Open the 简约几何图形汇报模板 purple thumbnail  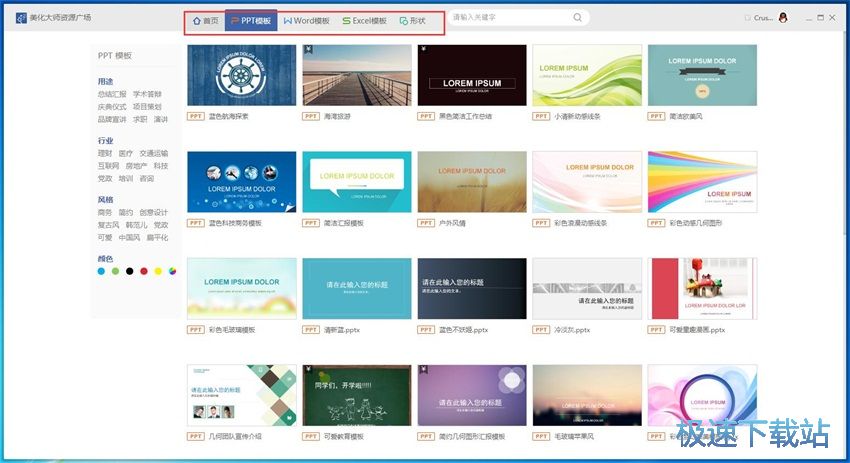[x=472, y=395]
